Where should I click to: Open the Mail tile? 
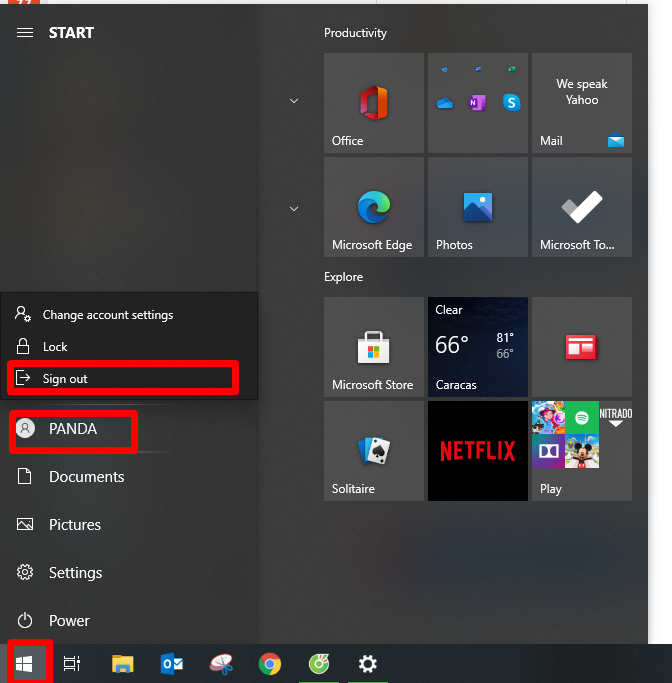click(582, 103)
